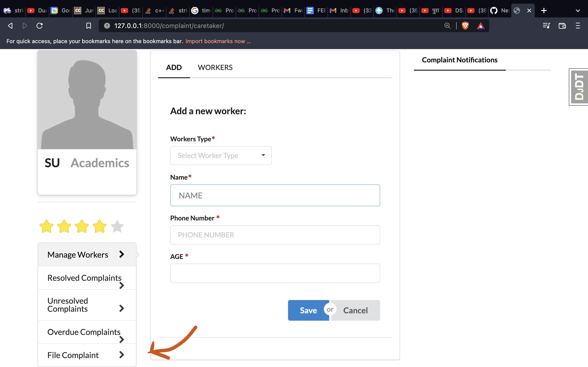Open a new tab with the plus icon
The height and width of the screenshot is (367, 588).
(543, 11)
